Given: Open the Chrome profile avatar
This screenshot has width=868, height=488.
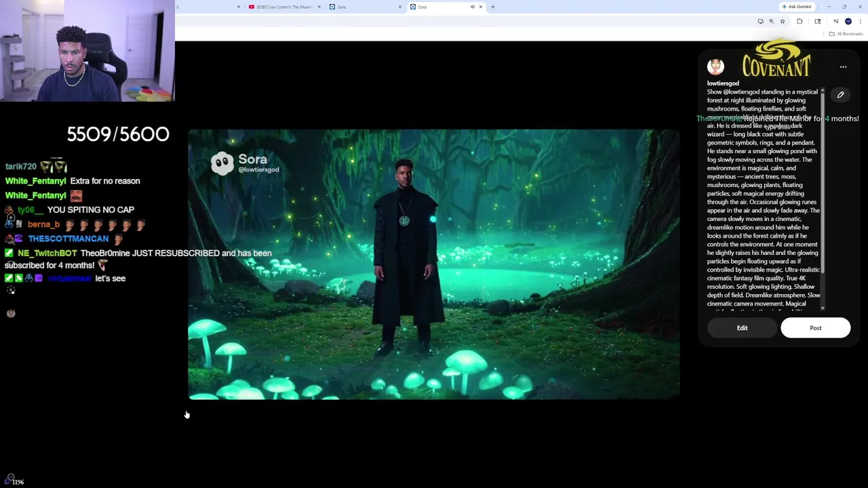Looking at the screenshot, I should tap(848, 22).
